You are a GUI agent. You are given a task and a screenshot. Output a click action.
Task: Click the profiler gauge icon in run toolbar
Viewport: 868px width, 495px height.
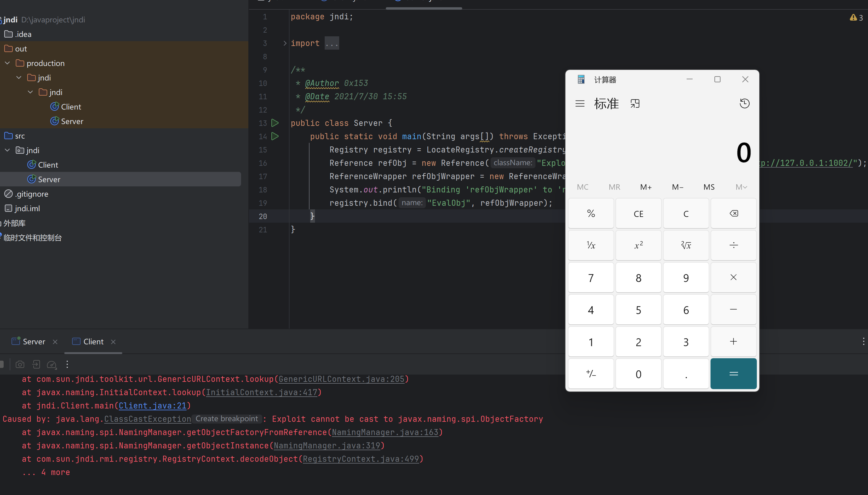tap(51, 365)
